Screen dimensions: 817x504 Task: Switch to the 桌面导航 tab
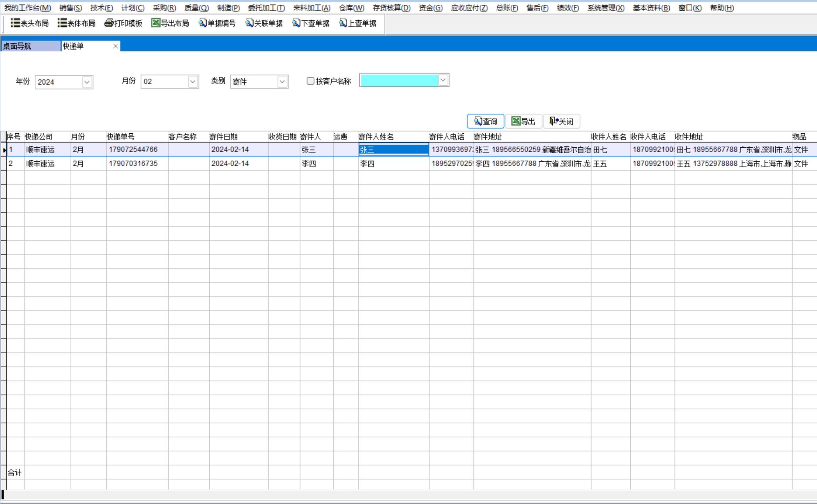point(30,46)
